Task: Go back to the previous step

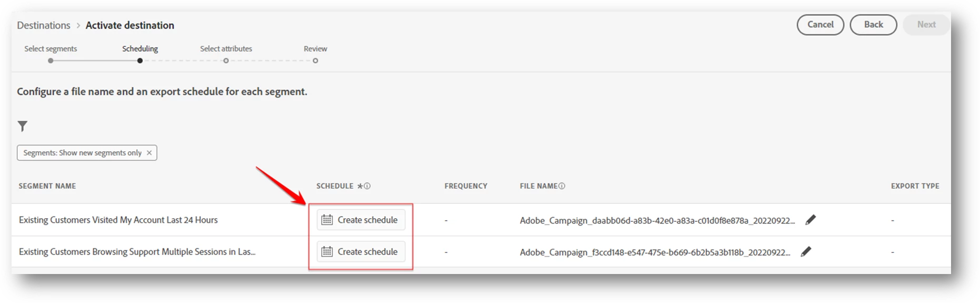Action: pos(873,25)
